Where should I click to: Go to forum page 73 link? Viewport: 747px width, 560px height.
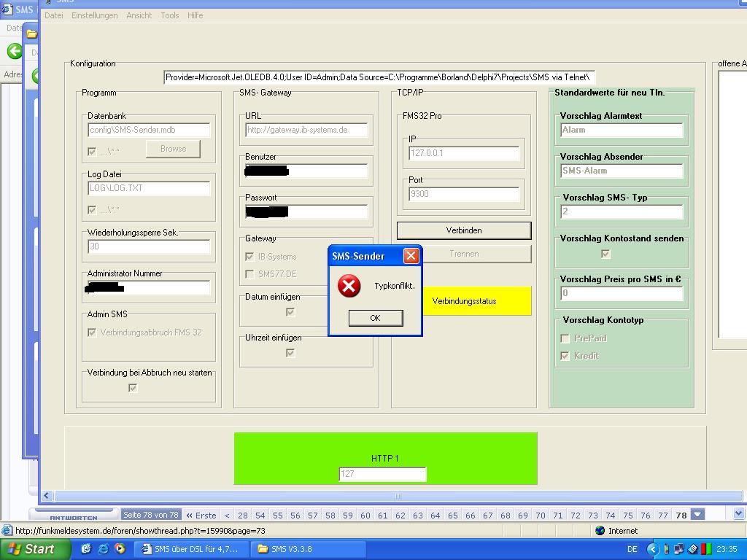[x=592, y=515]
